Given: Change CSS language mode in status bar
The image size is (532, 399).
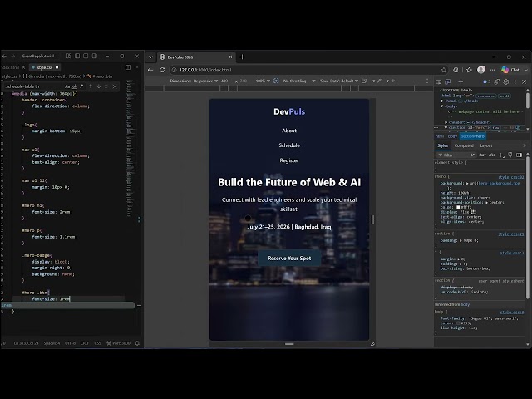Looking at the screenshot, I should [x=98, y=343].
